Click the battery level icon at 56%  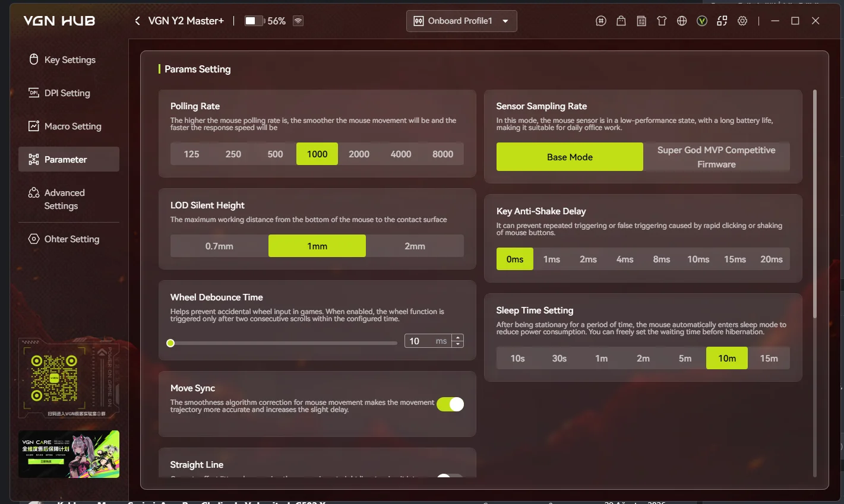(255, 21)
